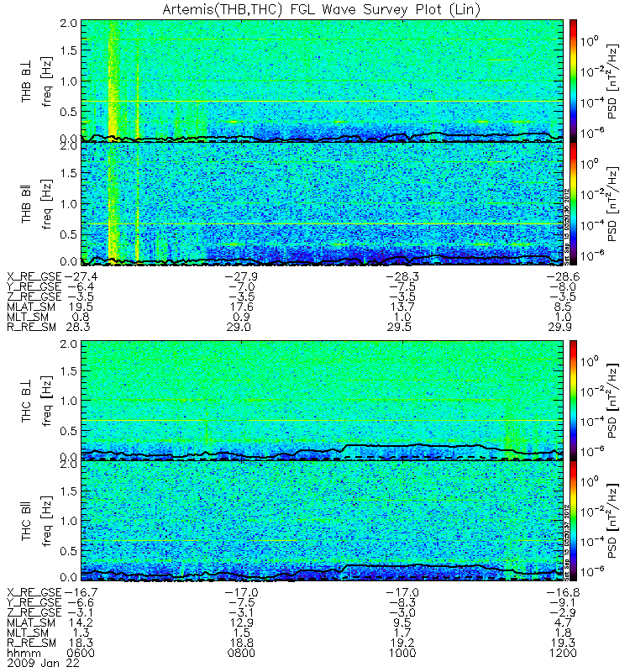Click the MLAT_SM value '9.5'
Image resolution: width=630 pixels, height=672 pixels.
tap(402, 622)
